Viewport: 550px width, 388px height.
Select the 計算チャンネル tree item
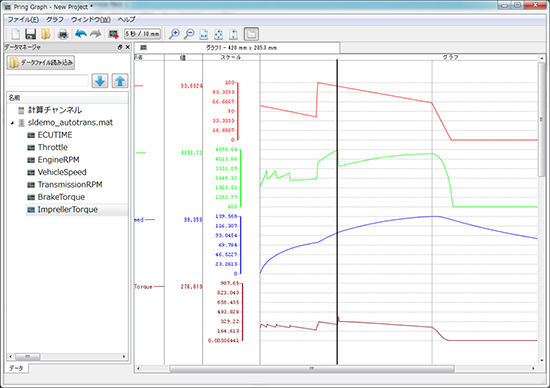[55, 110]
